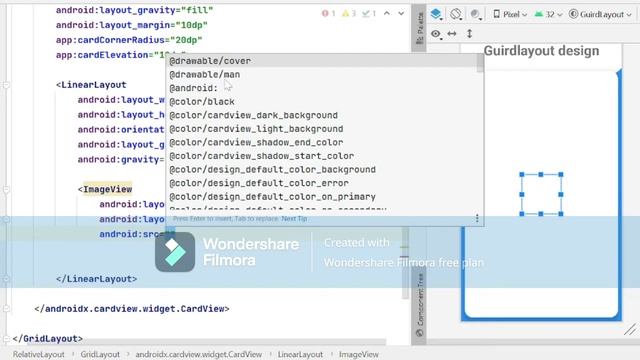Open the completion popup options kebab menu
Viewport: 640px width, 360px height.
[477, 219]
